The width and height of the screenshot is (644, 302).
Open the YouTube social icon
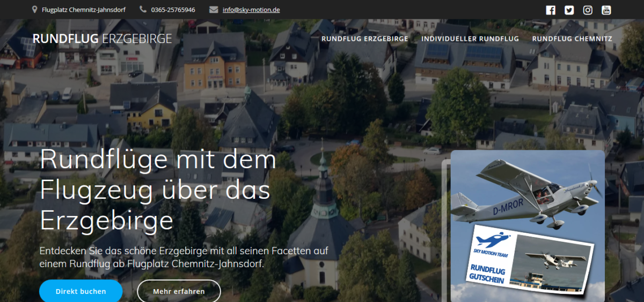click(x=606, y=10)
